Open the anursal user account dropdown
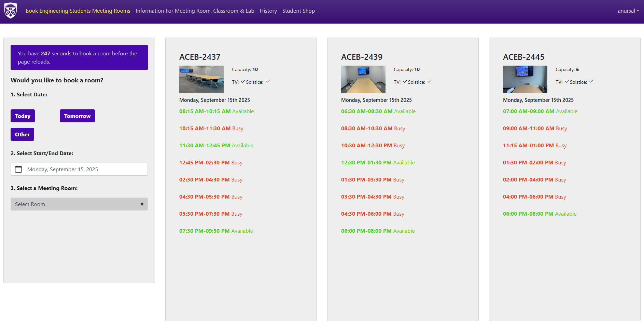This screenshot has height=324, width=644. [628, 11]
